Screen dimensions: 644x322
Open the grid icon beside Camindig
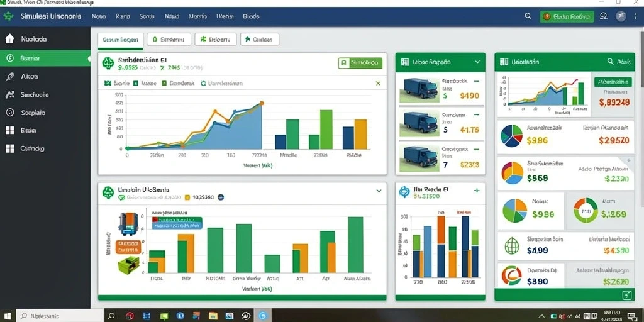pos(10,148)
